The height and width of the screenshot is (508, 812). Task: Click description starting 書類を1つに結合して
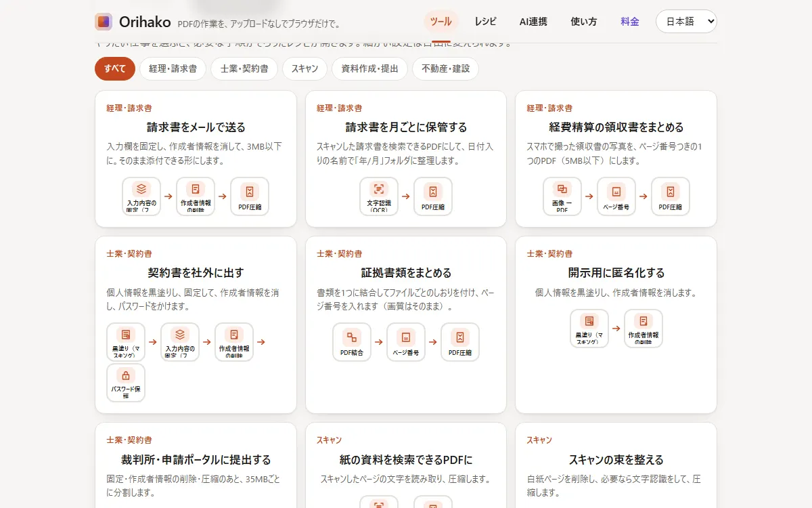tap(406, 299)
